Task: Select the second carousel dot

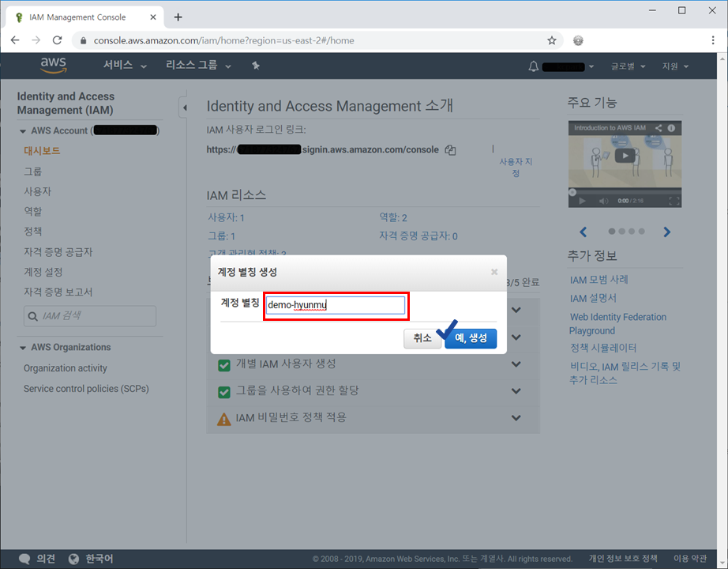Action: (x=621, y=231)
